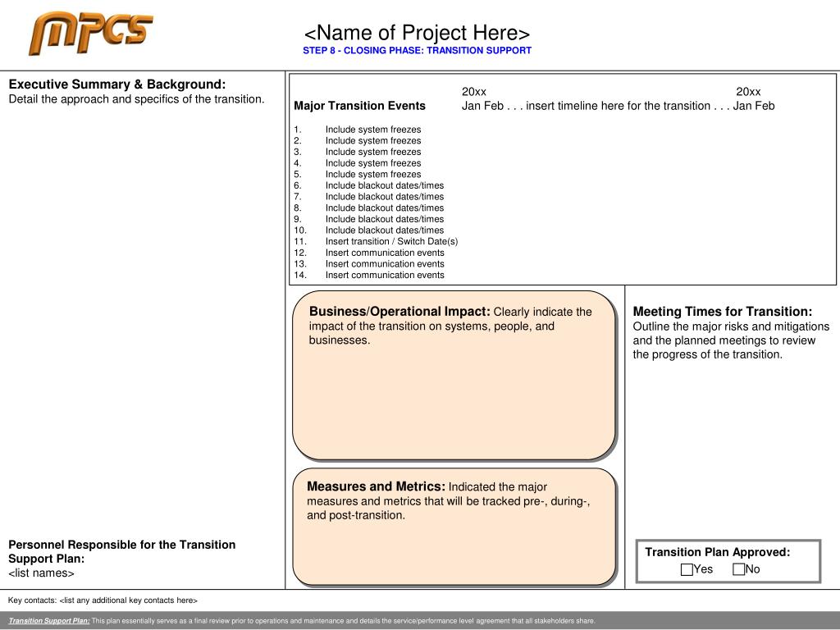Click the '<list names>' placeholder
Viewport: 840px width, 630px height.
pos(41,573)
